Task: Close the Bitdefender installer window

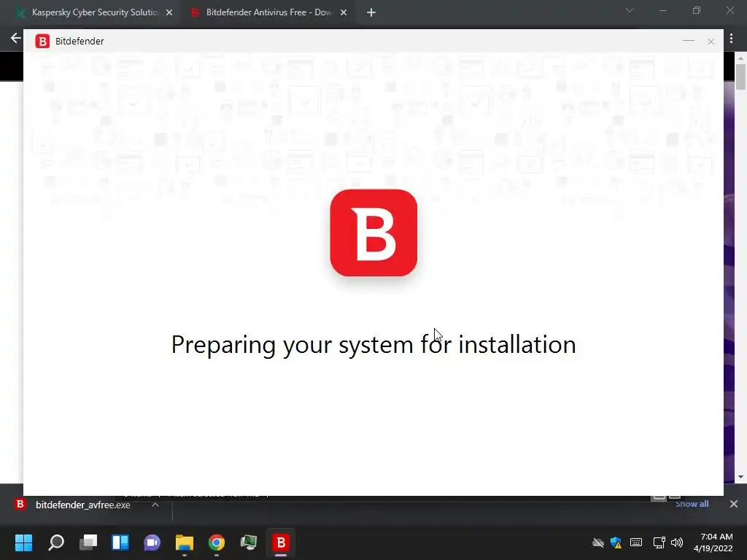Action: [x=711, y=42]
